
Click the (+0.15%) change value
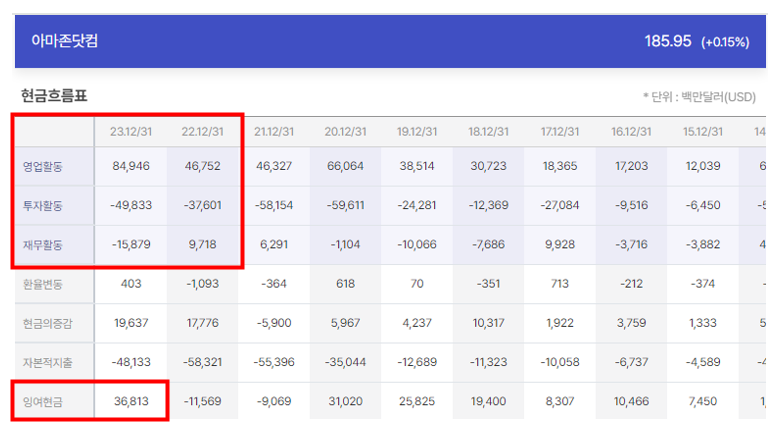725,42
